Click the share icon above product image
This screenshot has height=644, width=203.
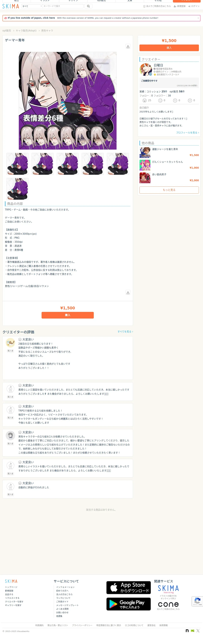(128, 46)
